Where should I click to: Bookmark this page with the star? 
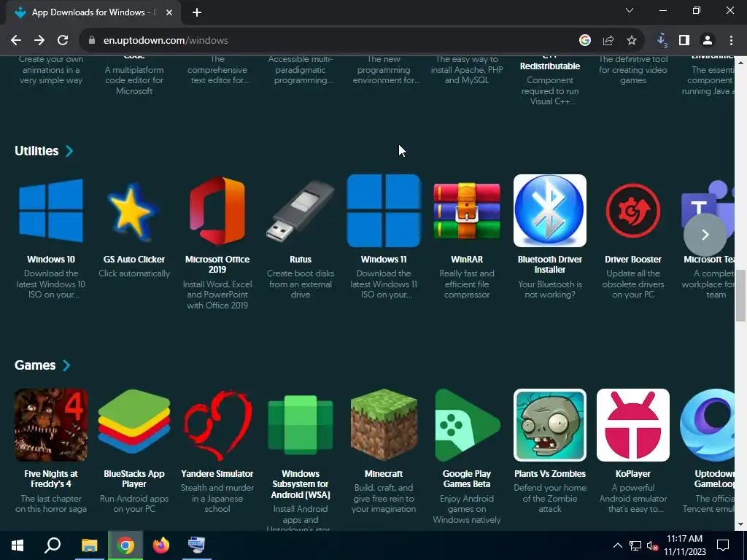click(x=632, y=41)
